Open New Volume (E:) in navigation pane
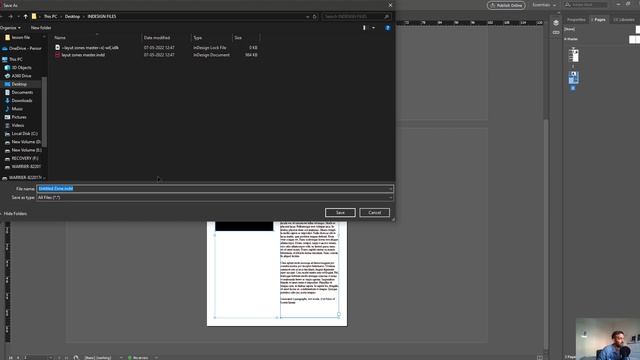The height and width of the screenshot is (360, 640). pos(22,150)
